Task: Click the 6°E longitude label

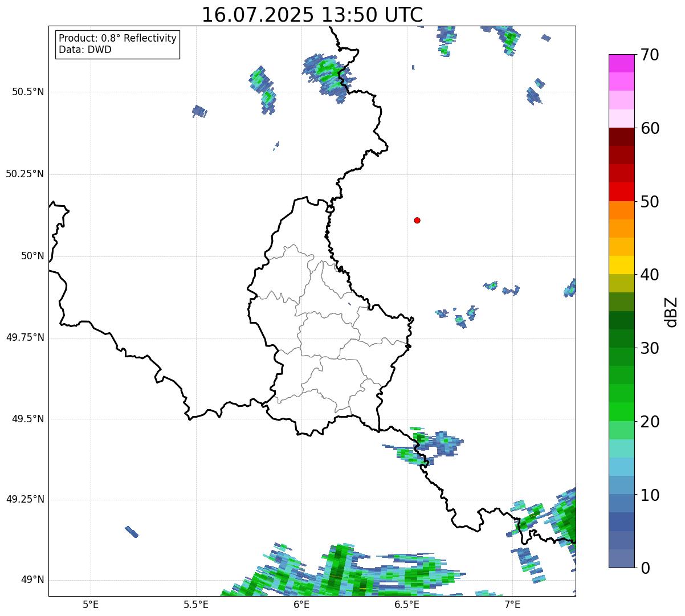Action: (301, 604)
